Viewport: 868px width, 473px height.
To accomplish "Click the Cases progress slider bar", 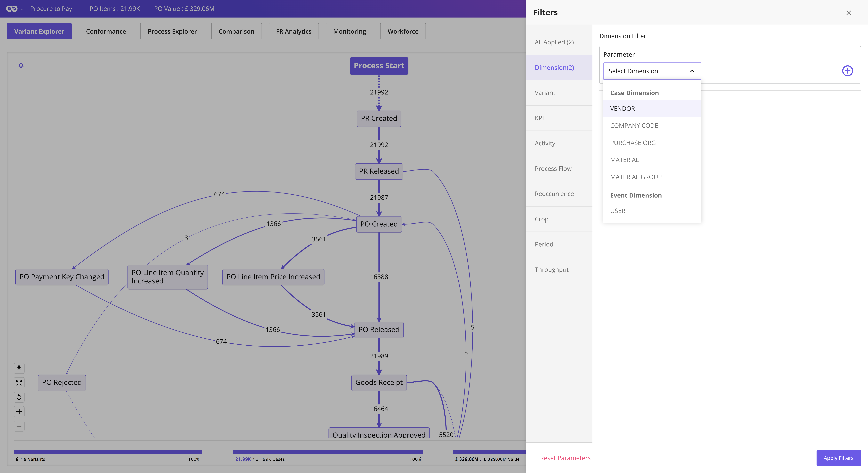I will click(x=328, y=452).
